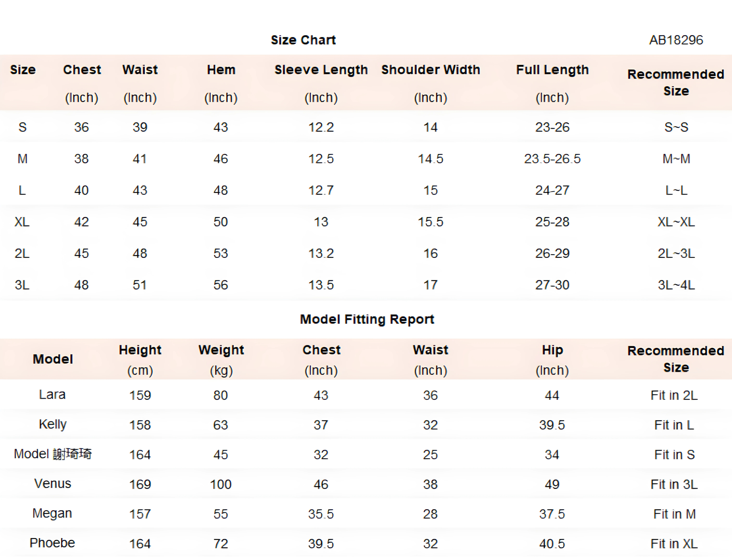The width and height of the screenshot is (732, 560).
Task: Click the 23.5-26.5 full length value
Action: 552,159
